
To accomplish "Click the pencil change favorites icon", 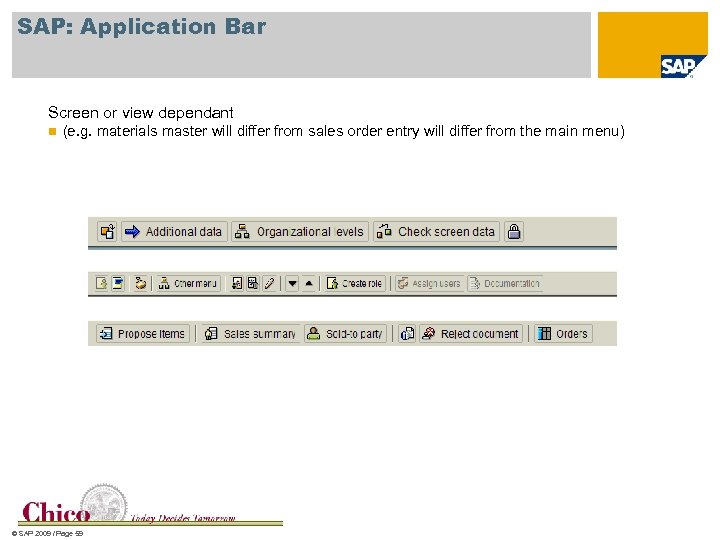I will [x=270, y=283].
